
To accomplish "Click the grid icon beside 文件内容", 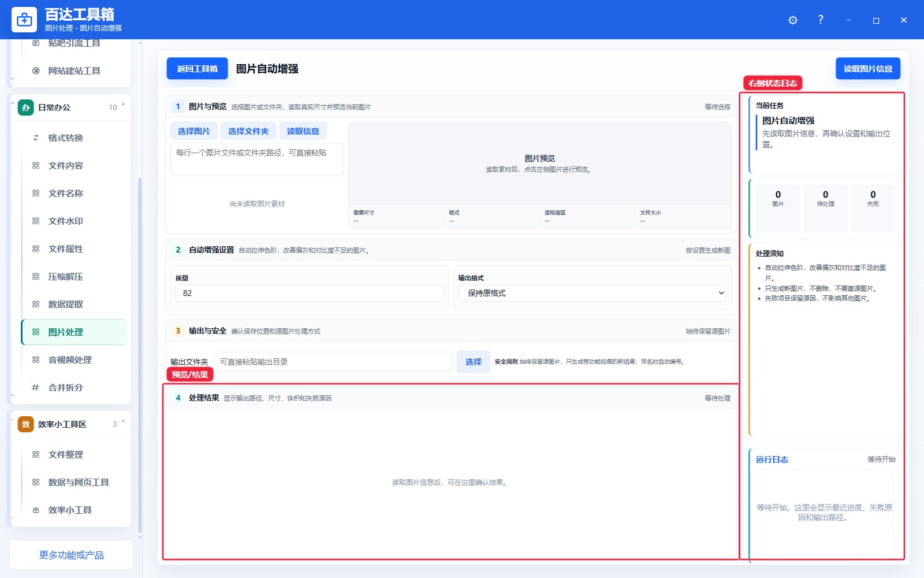I will click(36, 165).
